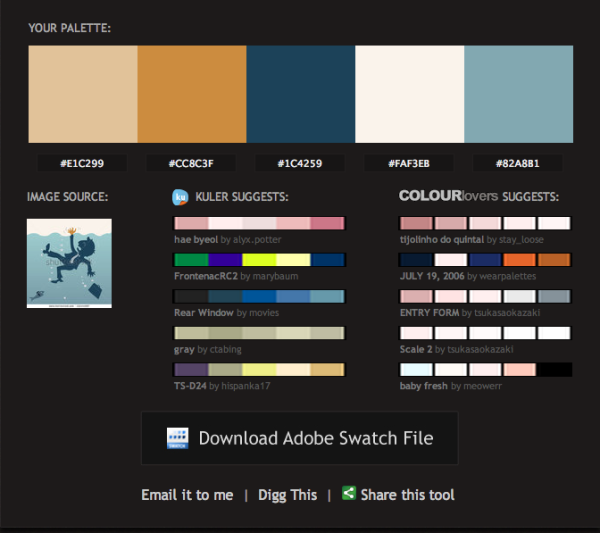
Task: Click the KULER SUGGESTS heading
Action: (242, 197)
